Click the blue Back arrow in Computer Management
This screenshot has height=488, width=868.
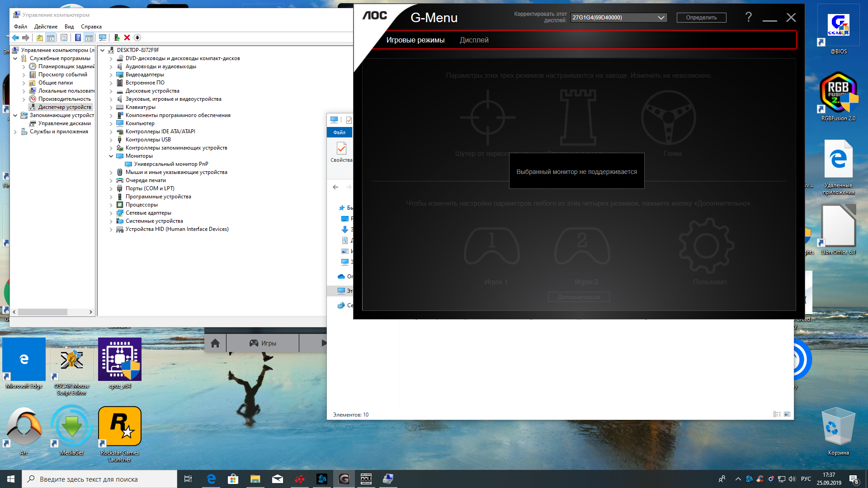pos(15,38)
